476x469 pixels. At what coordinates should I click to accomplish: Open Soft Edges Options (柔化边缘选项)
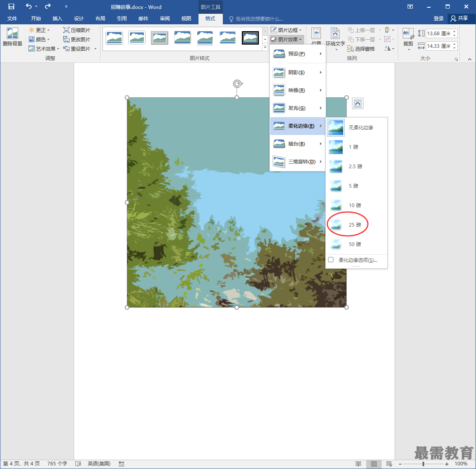(x=357, y=260)
